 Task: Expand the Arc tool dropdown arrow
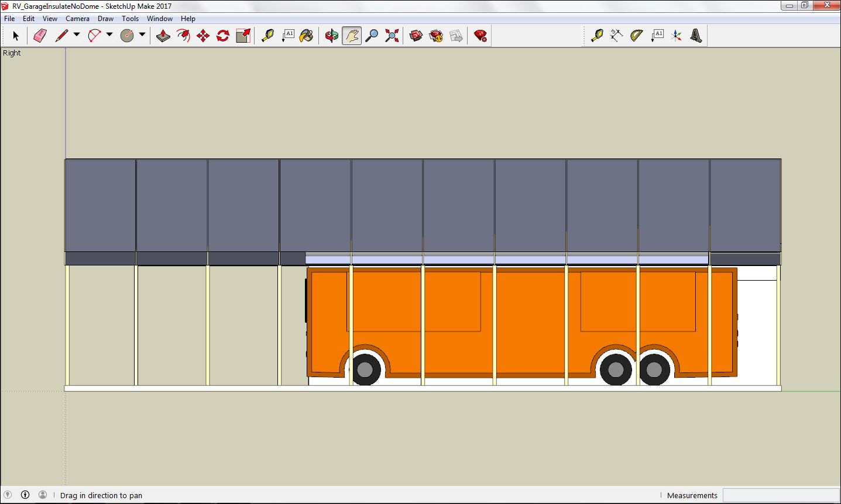[109, 35]
